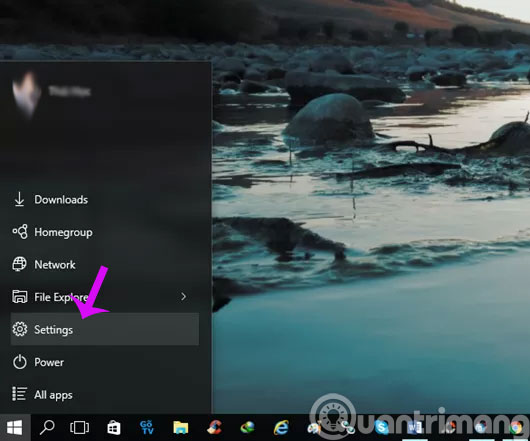Open File Explorer folder icon on taskbar

181,427
